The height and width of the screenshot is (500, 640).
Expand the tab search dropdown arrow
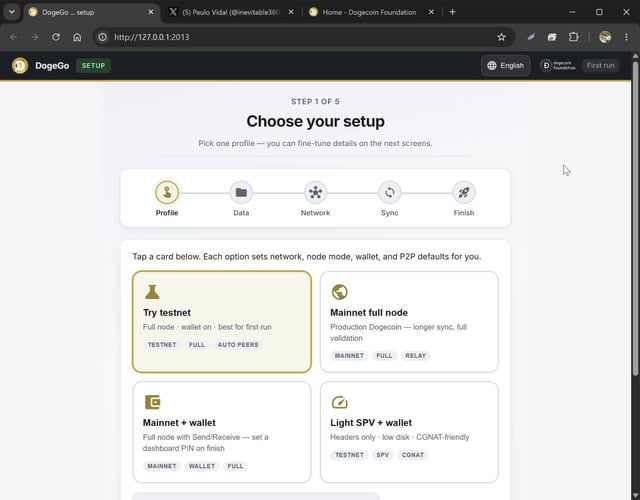click(x=12, y=12)
